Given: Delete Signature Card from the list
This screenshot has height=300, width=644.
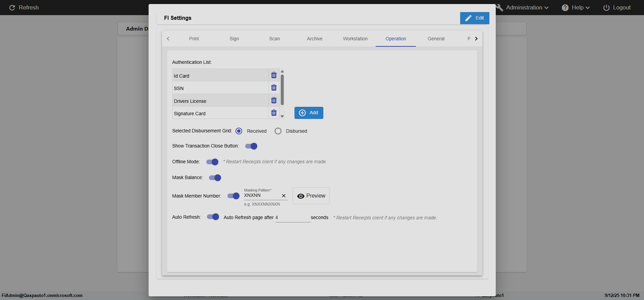Looking at the screenshot, I should tap(274, 113).
